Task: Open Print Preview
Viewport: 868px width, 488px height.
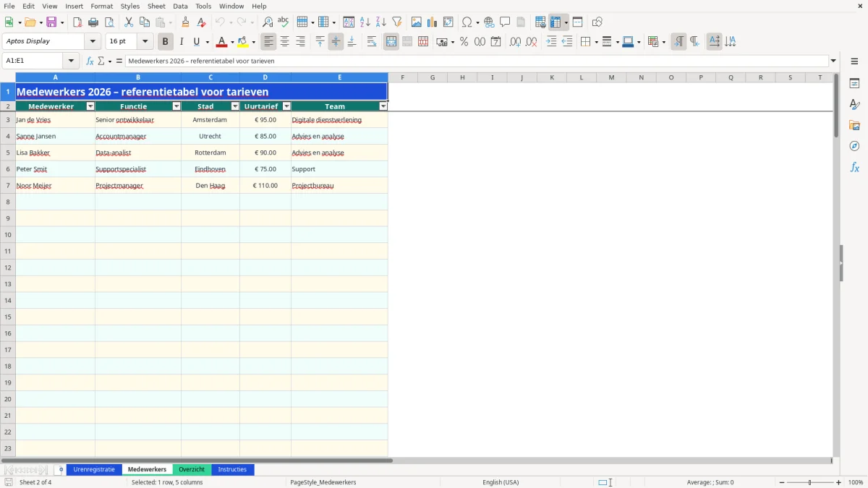Action: coord(109,22)
